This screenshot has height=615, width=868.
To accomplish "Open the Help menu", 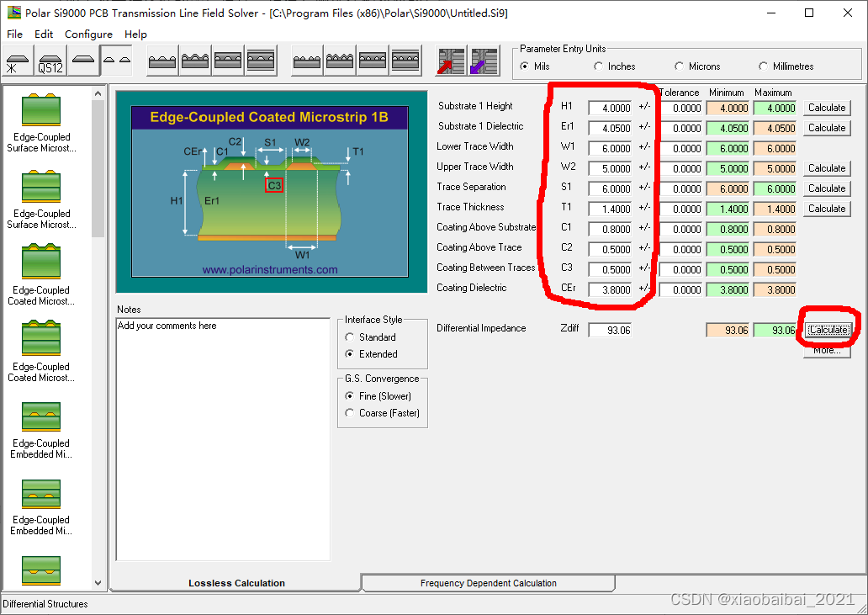I will coord(135,34).
